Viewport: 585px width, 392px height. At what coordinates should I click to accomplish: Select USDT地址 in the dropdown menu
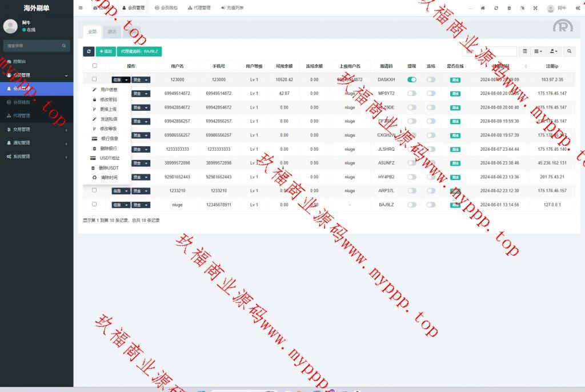109,158
